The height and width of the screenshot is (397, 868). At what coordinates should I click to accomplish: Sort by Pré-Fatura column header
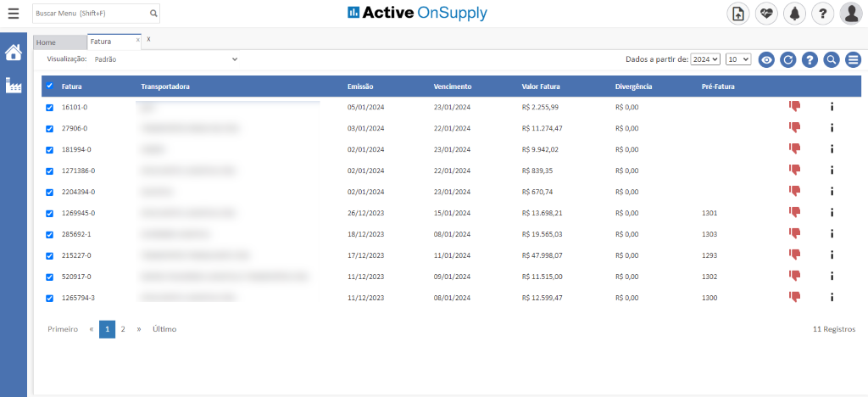718,87
